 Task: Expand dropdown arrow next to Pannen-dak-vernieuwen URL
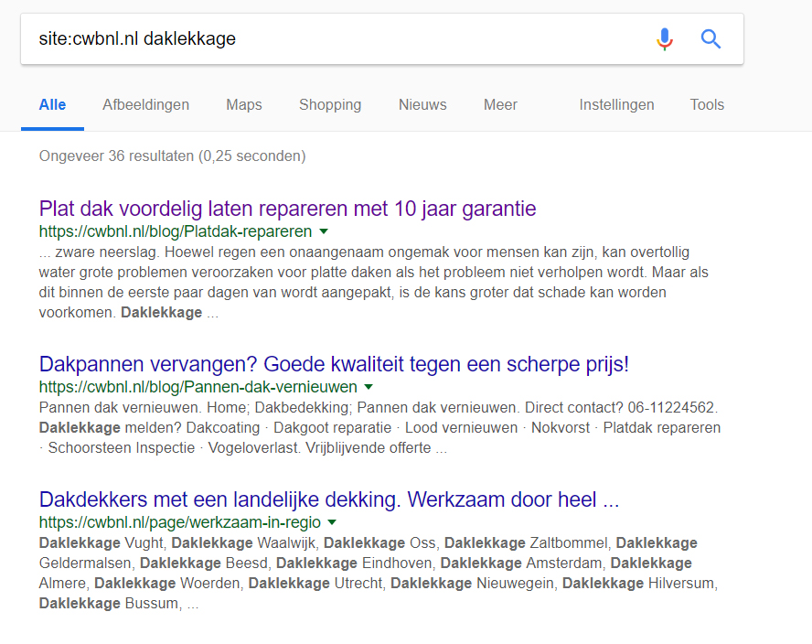pyautogui.click(x=369, y=387)
